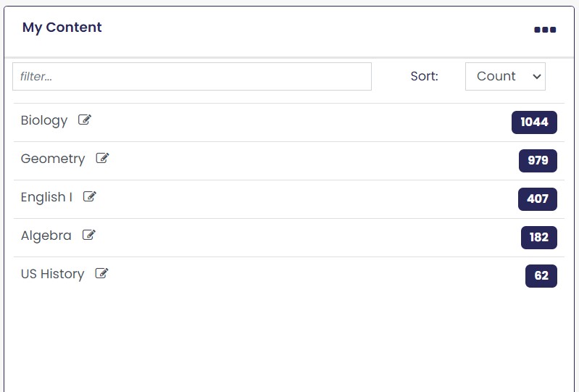Screen dimensions: 579x392
Task: Click the 407 count badge
Action: point(538,199)
